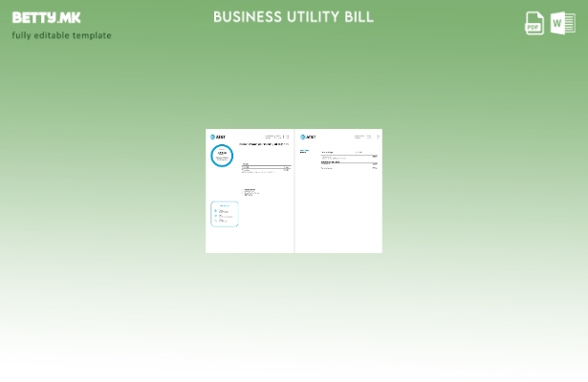This screenshot has height=382, width=588.
Task: Click the Word document format icon
Action: click(563, 23)
